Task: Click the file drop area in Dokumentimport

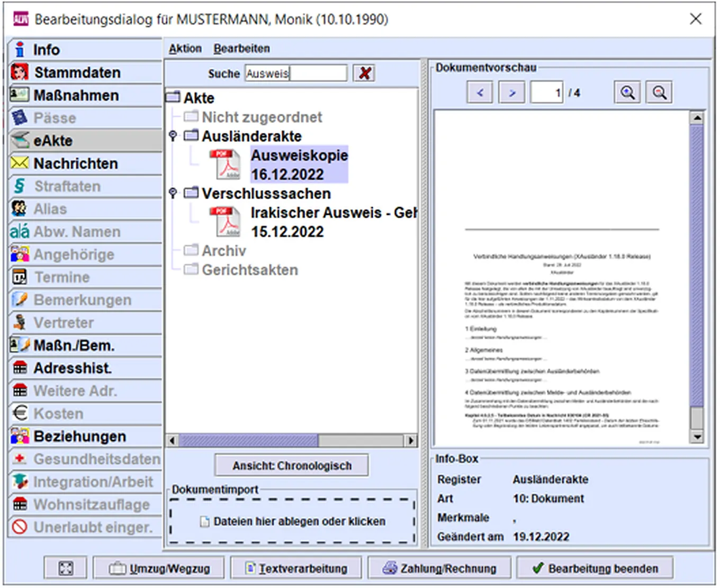Action: tap(292, 521)
